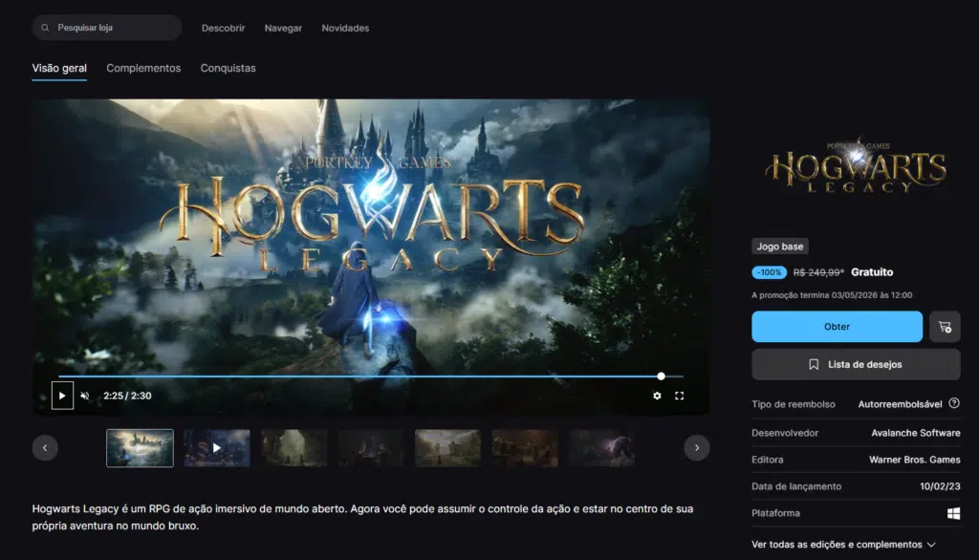Add game to cart icon button

pos(945,327)
